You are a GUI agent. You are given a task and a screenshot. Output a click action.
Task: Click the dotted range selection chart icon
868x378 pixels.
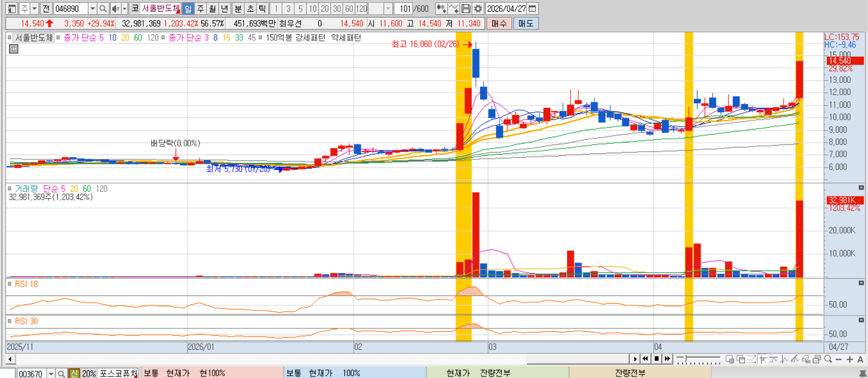click(751, 359)
